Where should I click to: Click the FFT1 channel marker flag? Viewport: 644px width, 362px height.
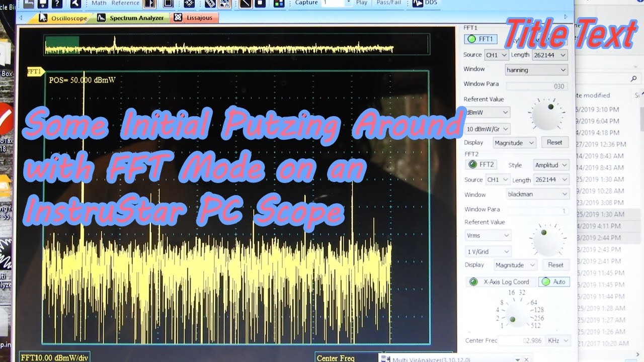click(x=36, y=72)
